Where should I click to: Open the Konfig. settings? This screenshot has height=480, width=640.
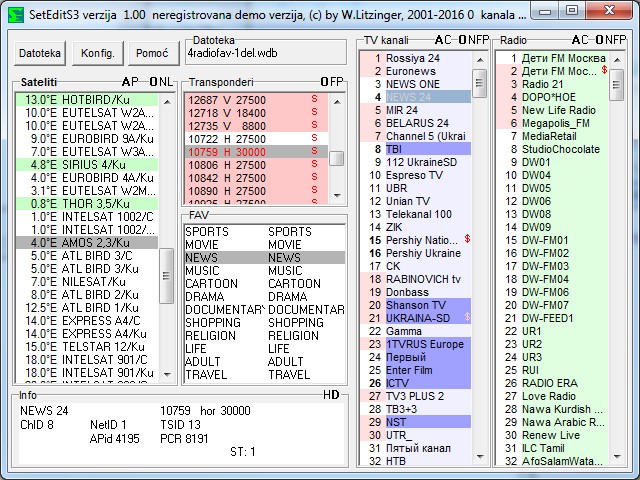click(97, 53)
